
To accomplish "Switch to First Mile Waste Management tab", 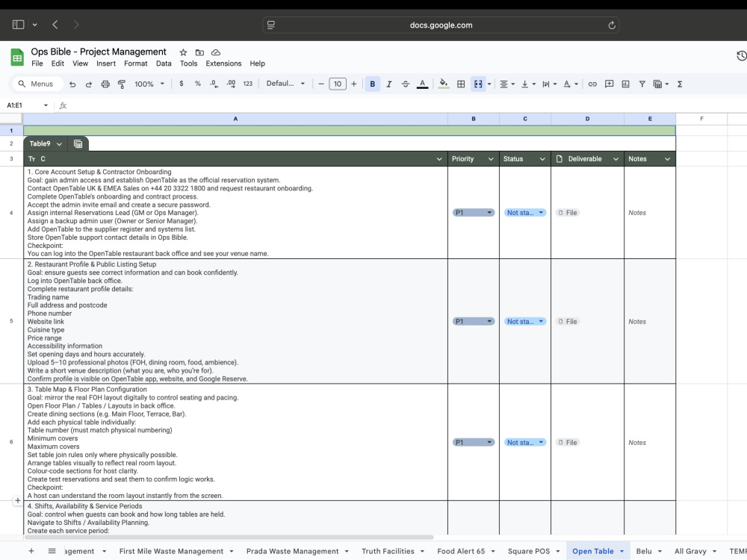I will coord(171,551).
